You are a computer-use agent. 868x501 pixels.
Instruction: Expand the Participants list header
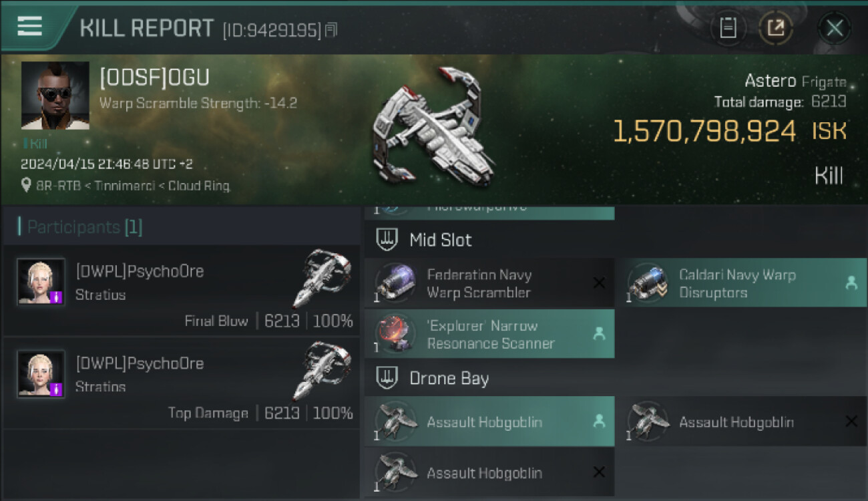pos(80,227)
